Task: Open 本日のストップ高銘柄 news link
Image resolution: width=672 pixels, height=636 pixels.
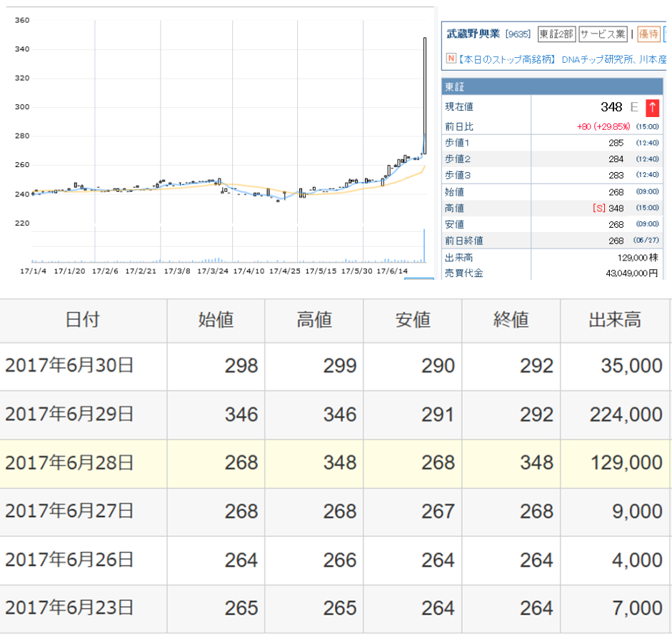Action: 507,60
